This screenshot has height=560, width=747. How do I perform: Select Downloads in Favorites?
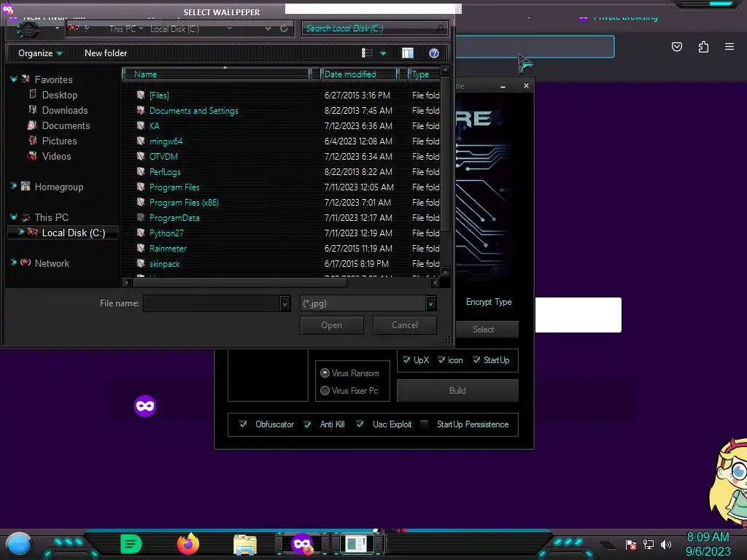click(x=65, y=110)
